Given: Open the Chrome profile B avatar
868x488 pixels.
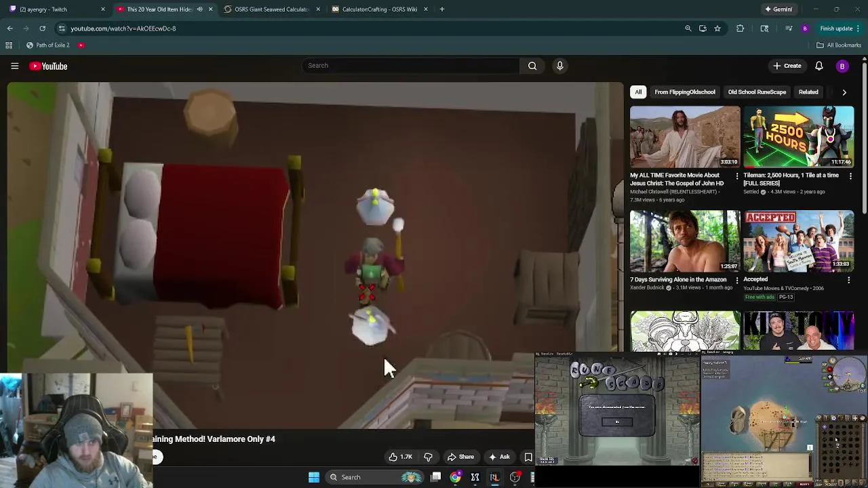Looking at the screenshot, I should (805, 28).
